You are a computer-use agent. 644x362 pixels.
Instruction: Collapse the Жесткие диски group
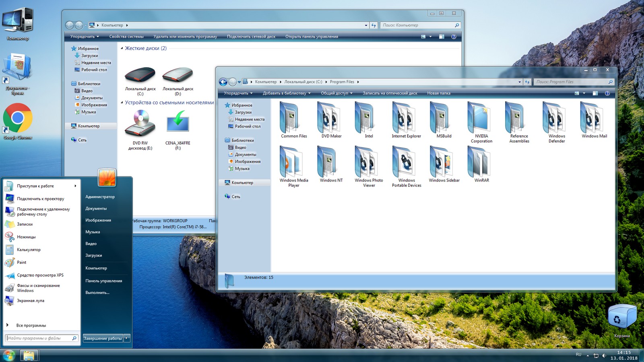click(122, 48)
